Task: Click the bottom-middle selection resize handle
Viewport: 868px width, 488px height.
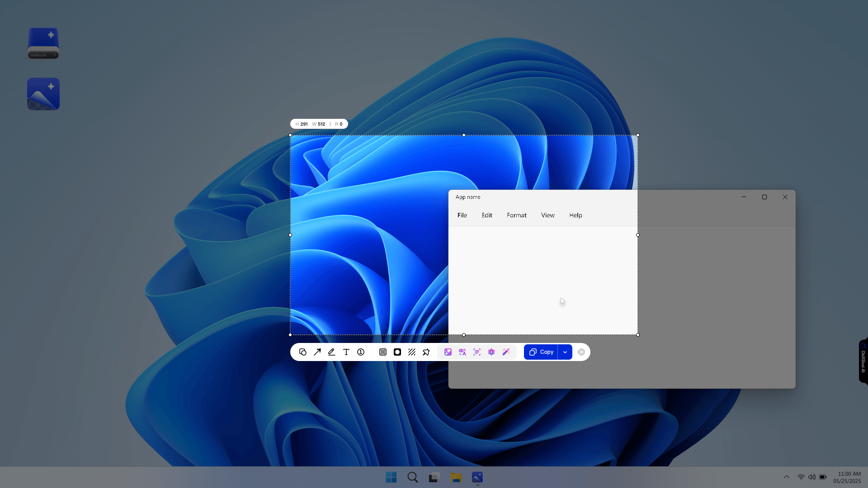Action: tap(464, 335)
